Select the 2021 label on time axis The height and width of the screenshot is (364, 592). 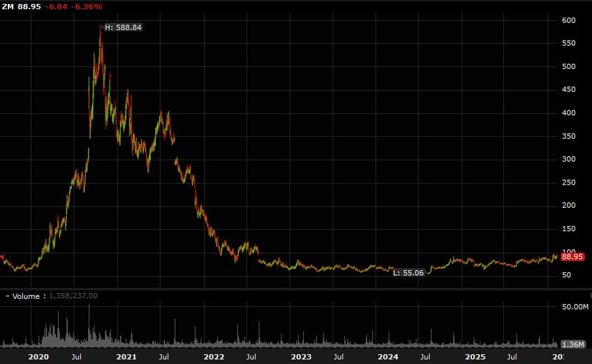(x=126, y=357)
